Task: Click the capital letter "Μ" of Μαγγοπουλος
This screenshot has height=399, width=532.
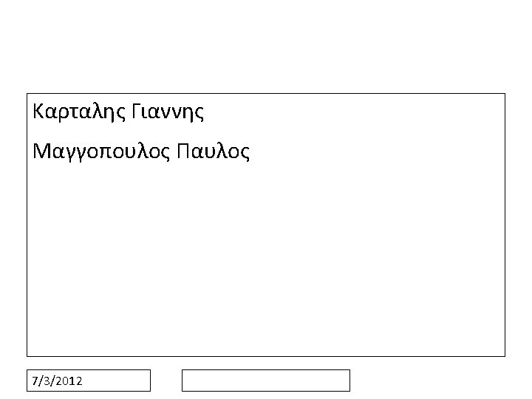Action: tap(41, 151)
